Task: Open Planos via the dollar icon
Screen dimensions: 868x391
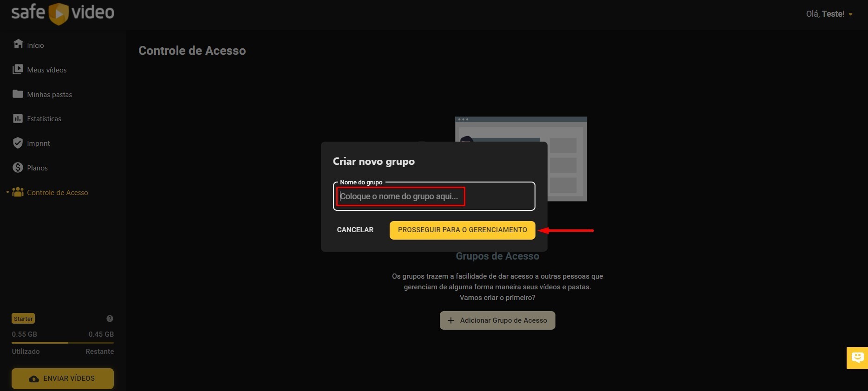Action: tap(18, 168)
